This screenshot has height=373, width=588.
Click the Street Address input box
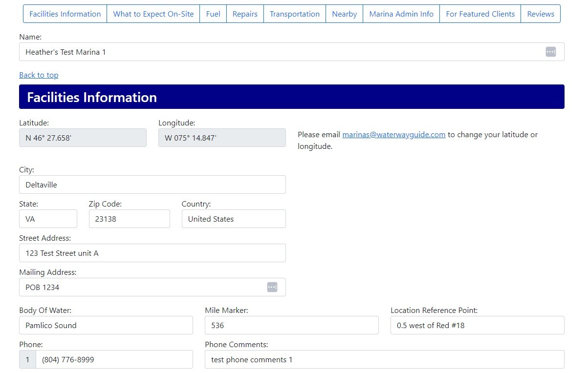tap(152, 253)
